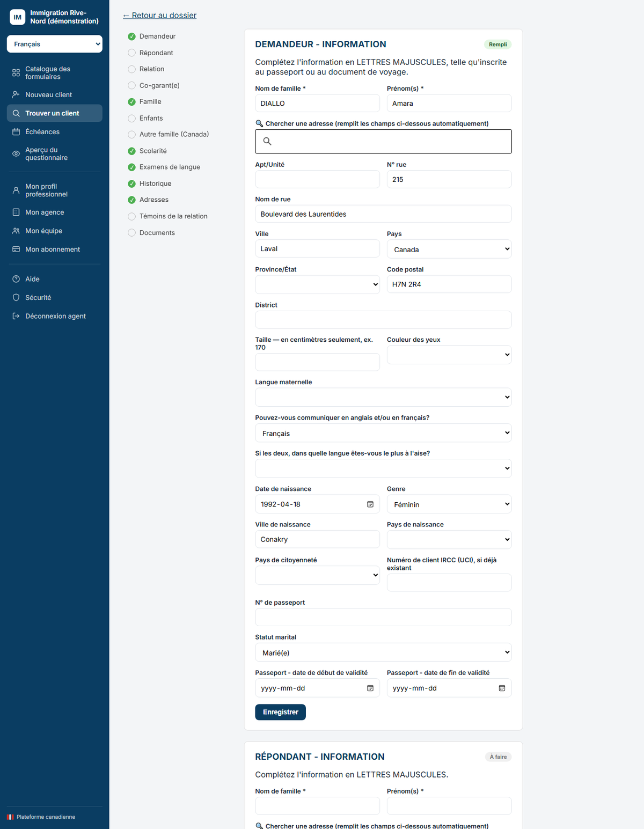Click the Trouver un client magnifier icon
The height and width of the screenshot is (829, 644).
coord(16,113)
